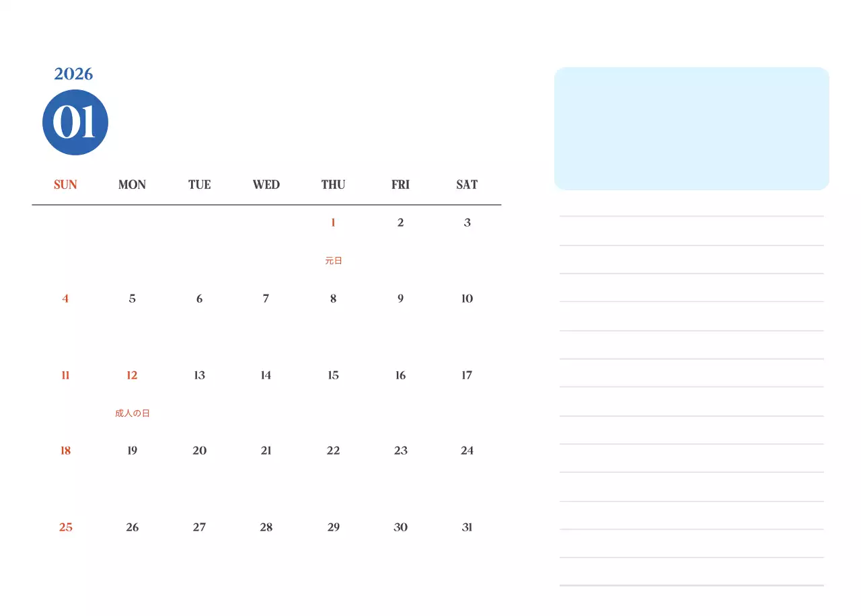The image size is (861, 616).
Task: Select the 2026 year label
Action: (73, 74)
